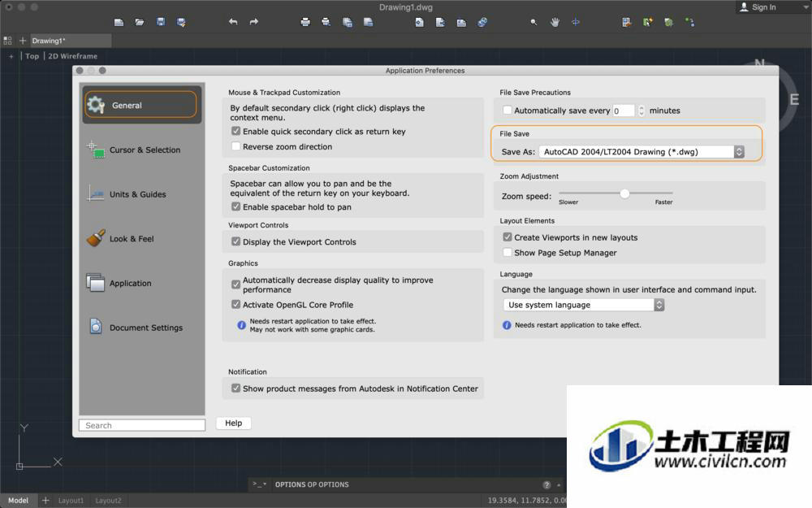Toggle Create Viewports in new layouts
The width and height of the screenshot is (812, 508).
tap(508, 237)
